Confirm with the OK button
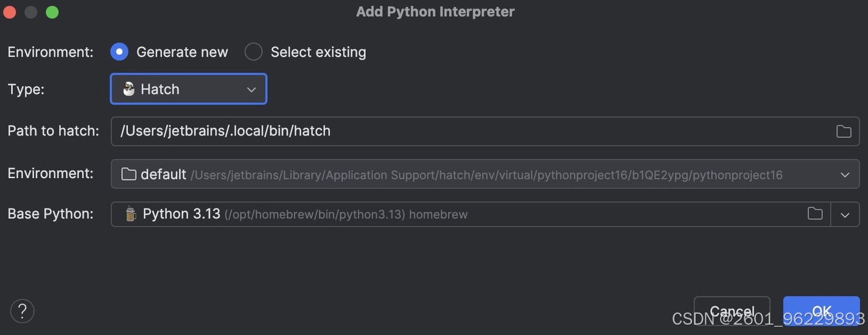Viewport: 868px width, 335px height. (821, 311)
